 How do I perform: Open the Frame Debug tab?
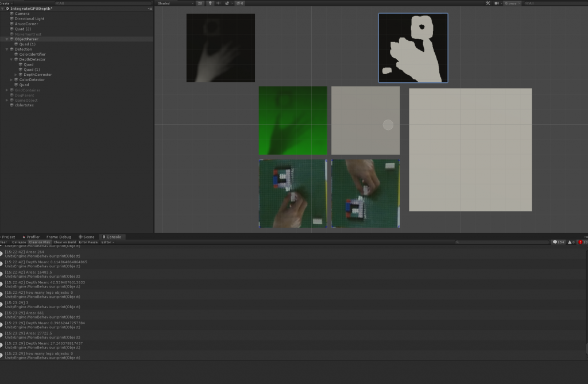[59, 237]
